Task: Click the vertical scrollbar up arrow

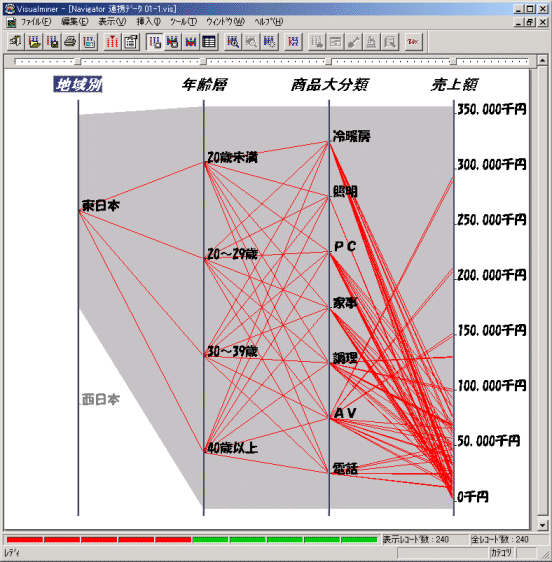Action: [542, 61]
